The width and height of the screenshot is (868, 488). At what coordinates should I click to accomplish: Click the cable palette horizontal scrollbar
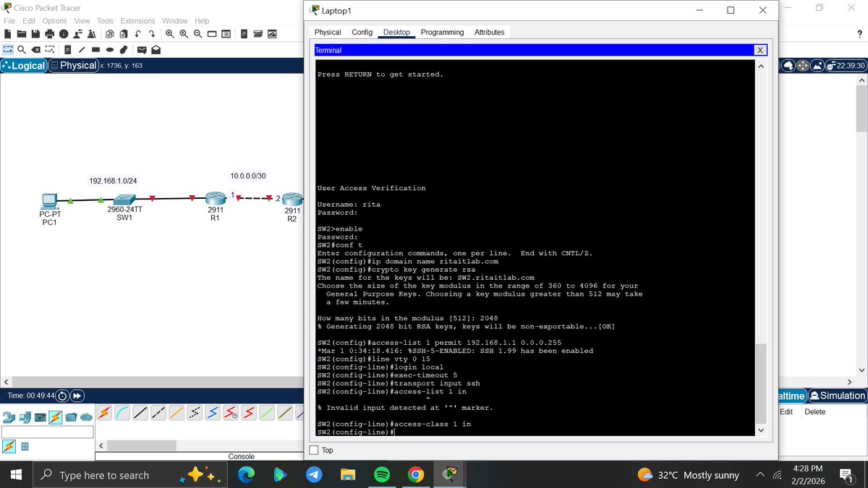141,445
